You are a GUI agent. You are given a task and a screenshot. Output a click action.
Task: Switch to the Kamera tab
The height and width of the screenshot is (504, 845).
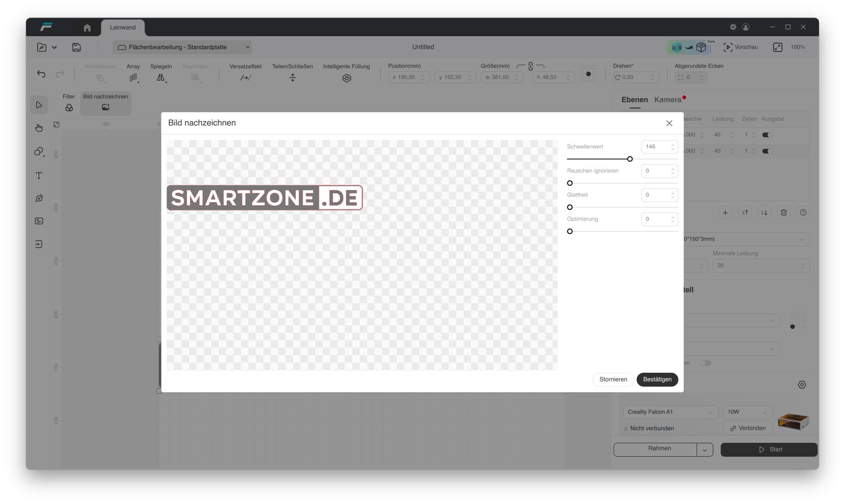tap(668, 100)
